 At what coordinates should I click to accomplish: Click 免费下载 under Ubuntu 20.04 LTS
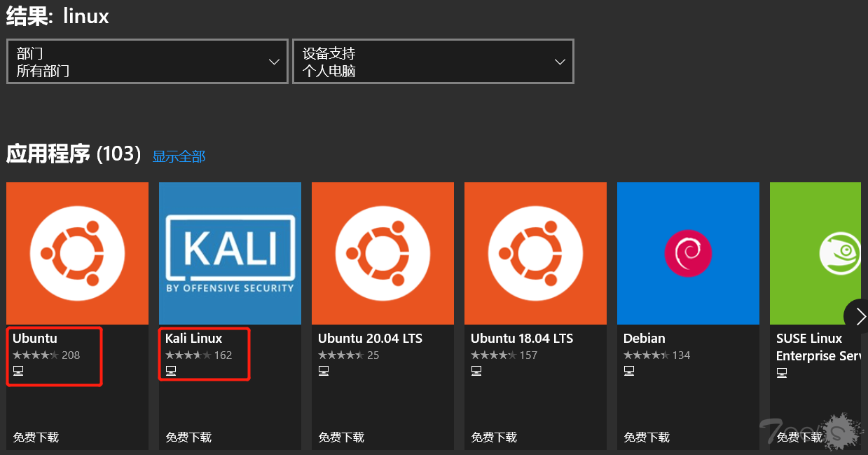pos(341,437)
